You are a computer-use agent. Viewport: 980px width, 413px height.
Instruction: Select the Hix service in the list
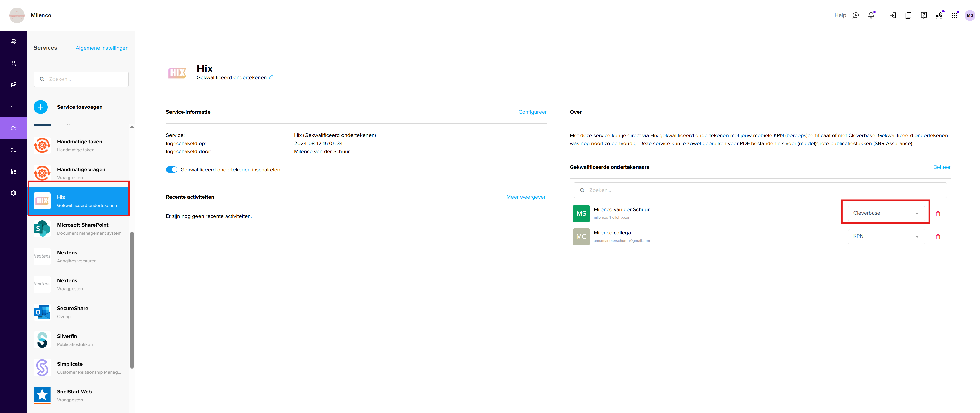click(78, 201)
